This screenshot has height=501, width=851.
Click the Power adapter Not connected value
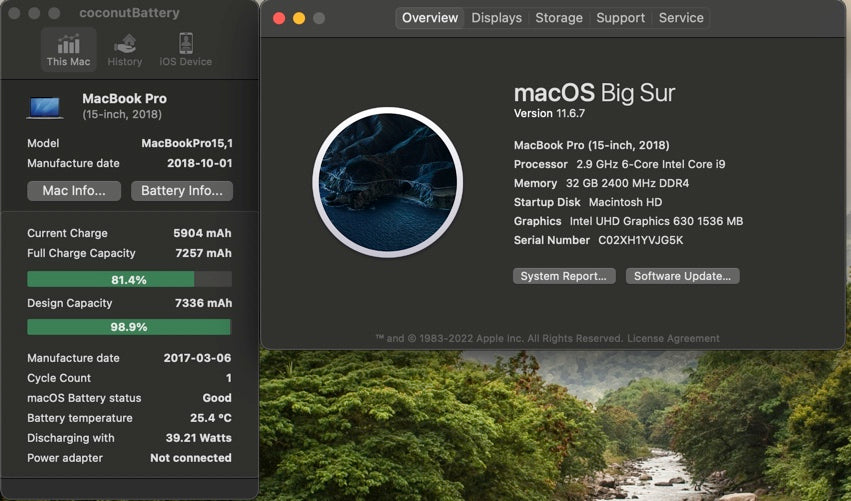tap(191, 458)
